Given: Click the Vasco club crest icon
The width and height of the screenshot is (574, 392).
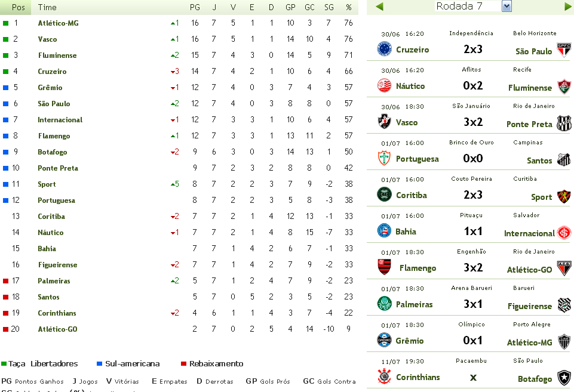Looking at the screenshot, I should (x=384, y=122).
